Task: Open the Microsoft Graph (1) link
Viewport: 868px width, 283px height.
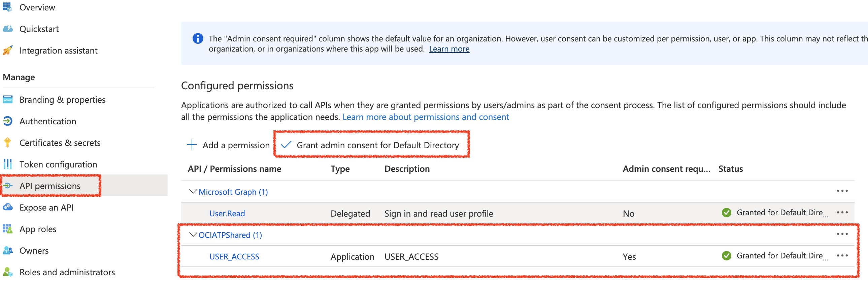Action: click(233, 192)
